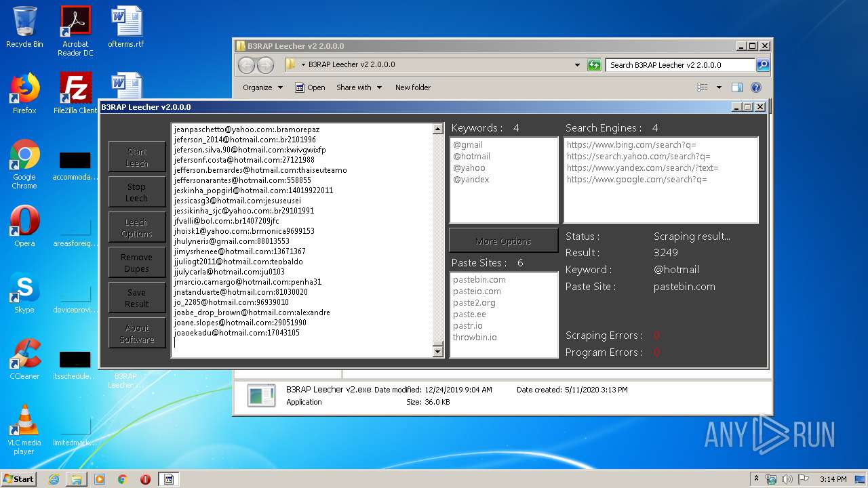Image resolution: width=868 pixels, height=488 pixels.
Task: Select @yandex keyword in Keywords list
Action: tap(471, 180)
